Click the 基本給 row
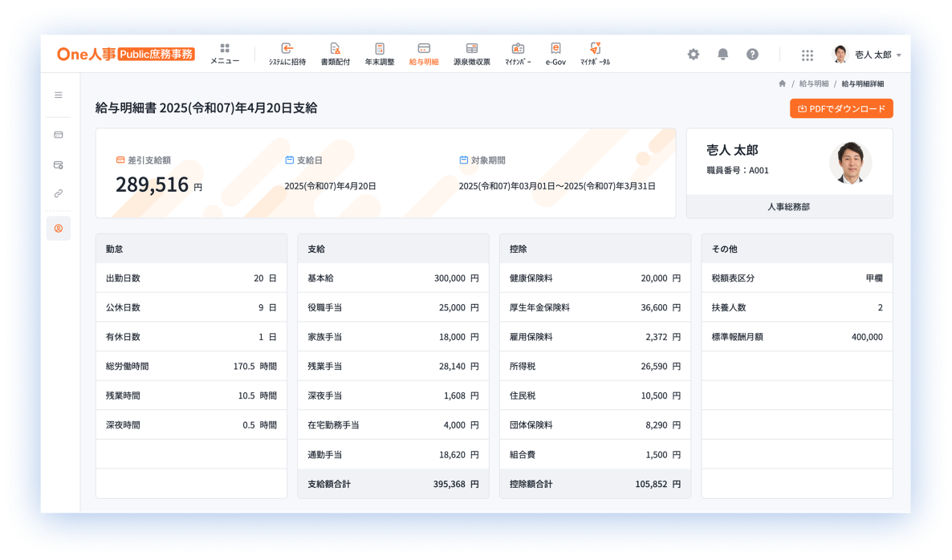 point(393,278)
